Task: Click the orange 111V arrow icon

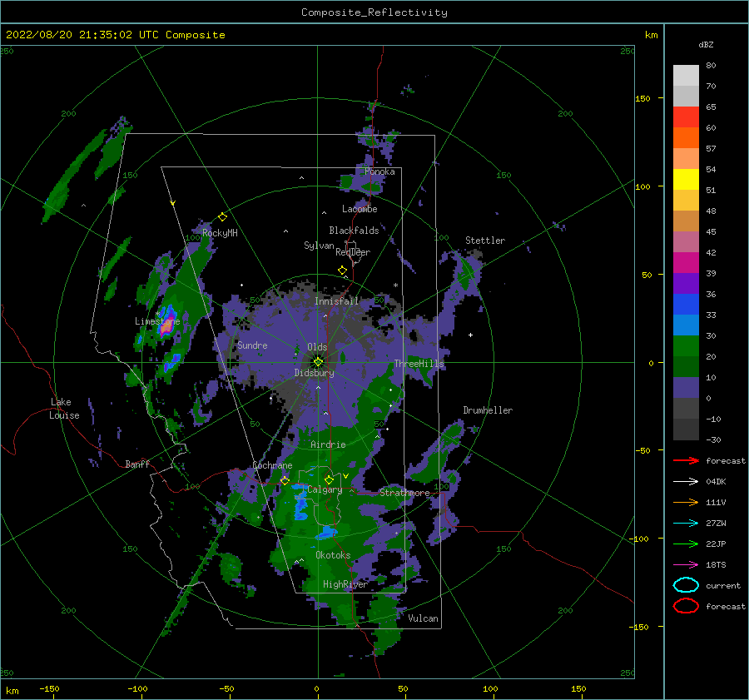Action: 686,502
